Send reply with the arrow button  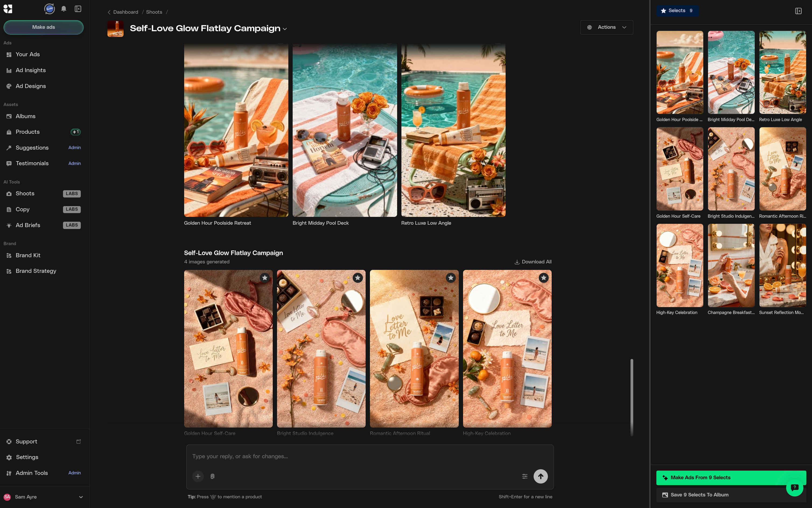[540, 476]
